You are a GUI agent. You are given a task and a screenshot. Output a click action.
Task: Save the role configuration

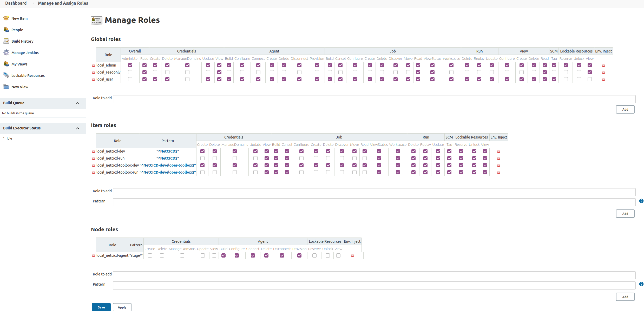(x=101, y=307)
